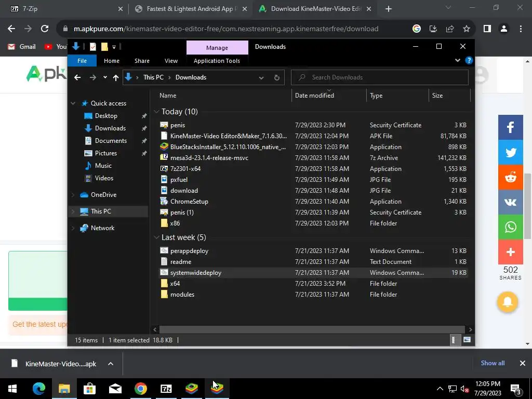The width and height of the screenshot is (532, 399).
Task: Click the Explorer Back arrow button
Action: [x=77, y=78]
